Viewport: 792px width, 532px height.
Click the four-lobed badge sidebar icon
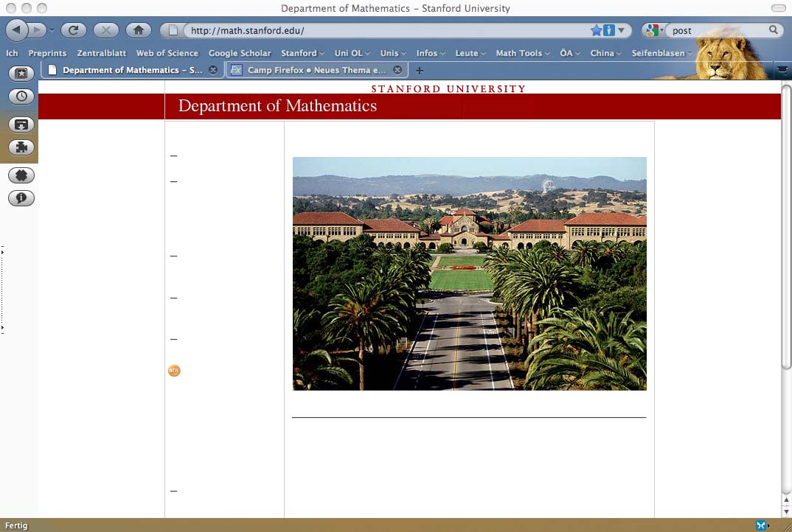click(21, 175)
